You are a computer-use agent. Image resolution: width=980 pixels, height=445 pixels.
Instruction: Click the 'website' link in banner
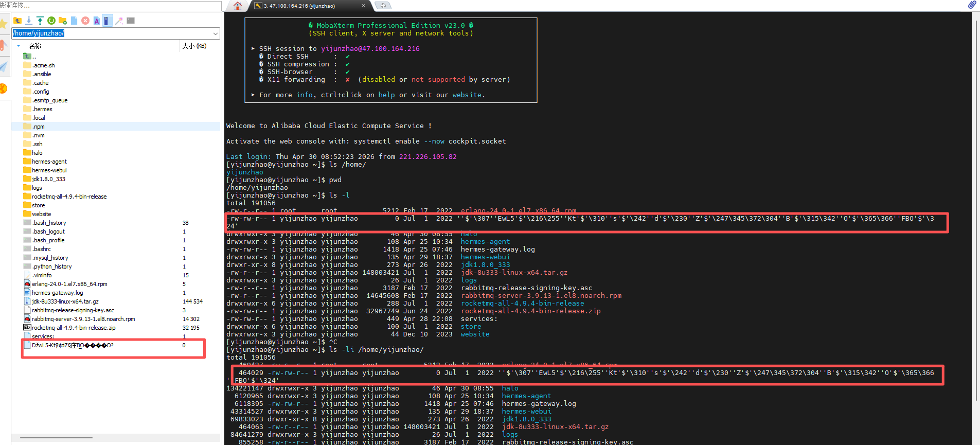467,95
